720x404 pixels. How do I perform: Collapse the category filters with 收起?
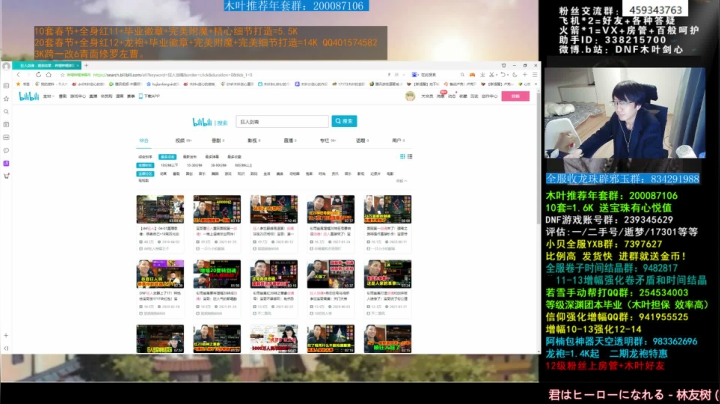coord(402,181)
